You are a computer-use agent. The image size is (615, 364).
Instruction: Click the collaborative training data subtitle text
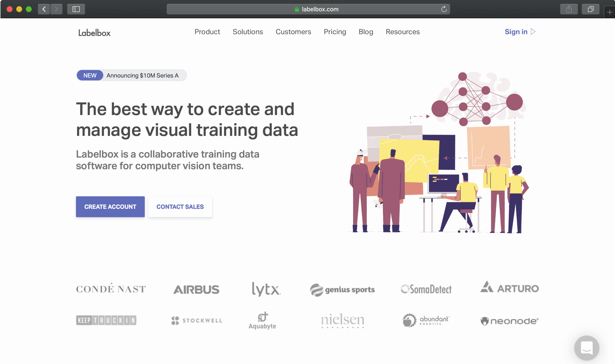(x=168, y=160)
